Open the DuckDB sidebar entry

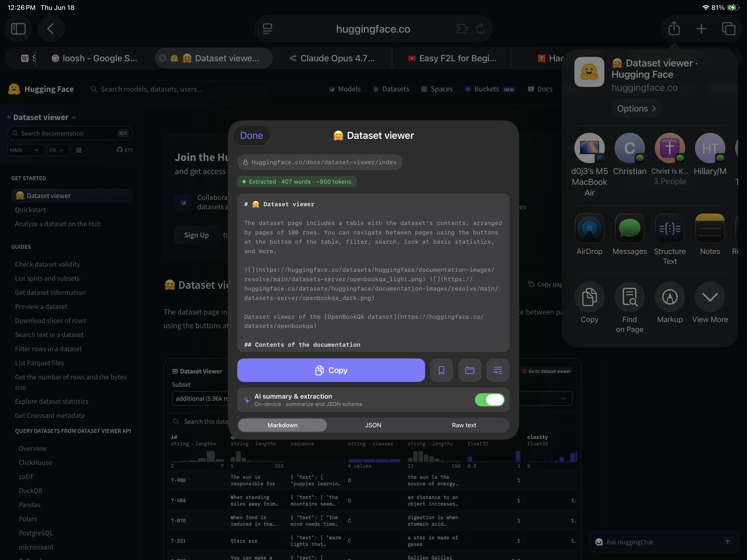tap(30, 490)
